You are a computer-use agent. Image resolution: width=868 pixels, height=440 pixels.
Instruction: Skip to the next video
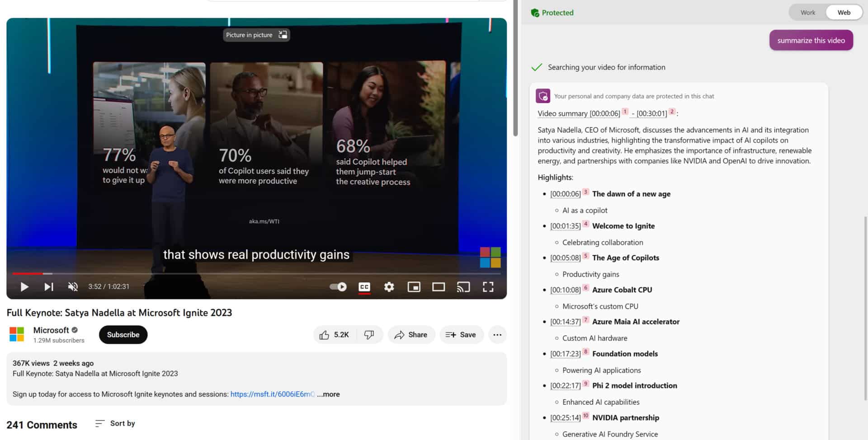point(48,286)
